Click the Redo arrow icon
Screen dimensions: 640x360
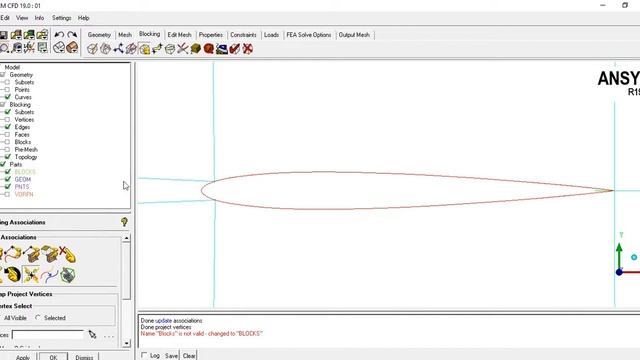point(72,35)
